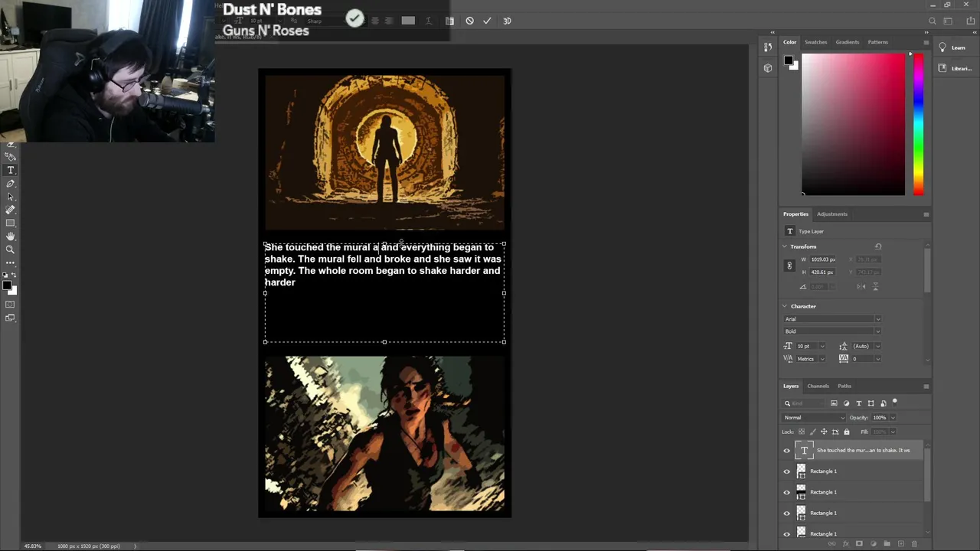
Task: Click the vertical hue slider
Action: (x=918, y=124)
